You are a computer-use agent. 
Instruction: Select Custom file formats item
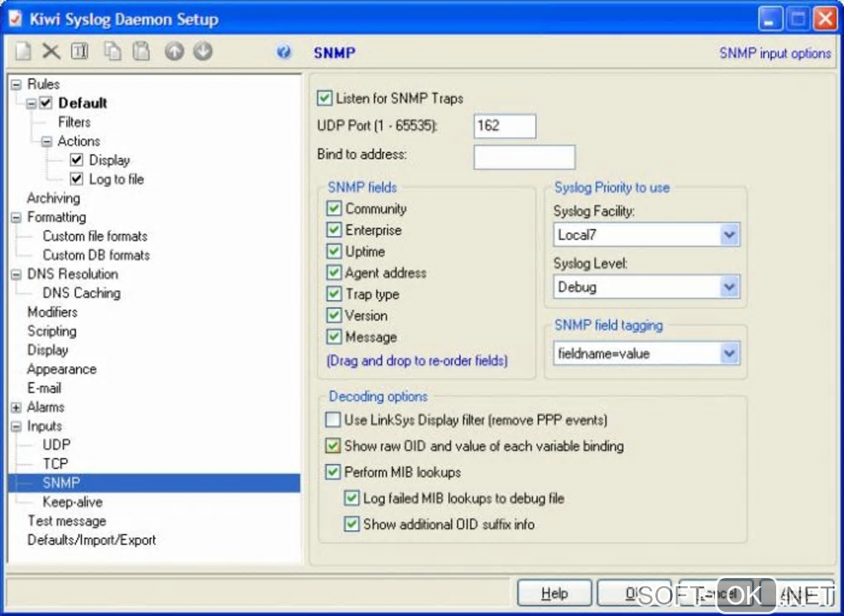[x=94, y=236]
